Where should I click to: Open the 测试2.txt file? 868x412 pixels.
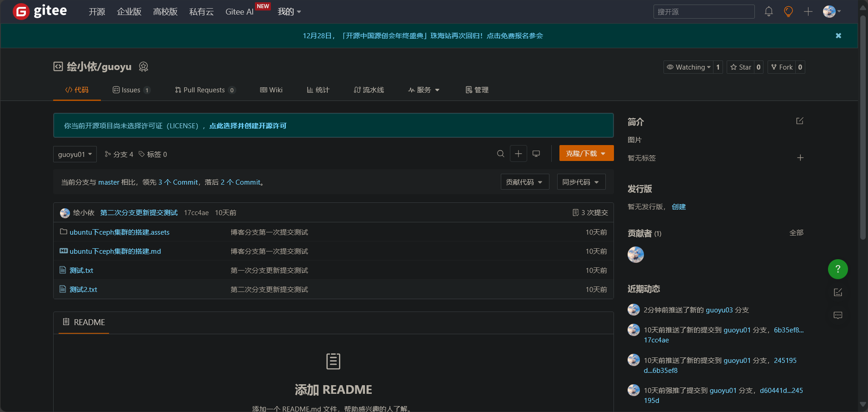tap(83, 289)
